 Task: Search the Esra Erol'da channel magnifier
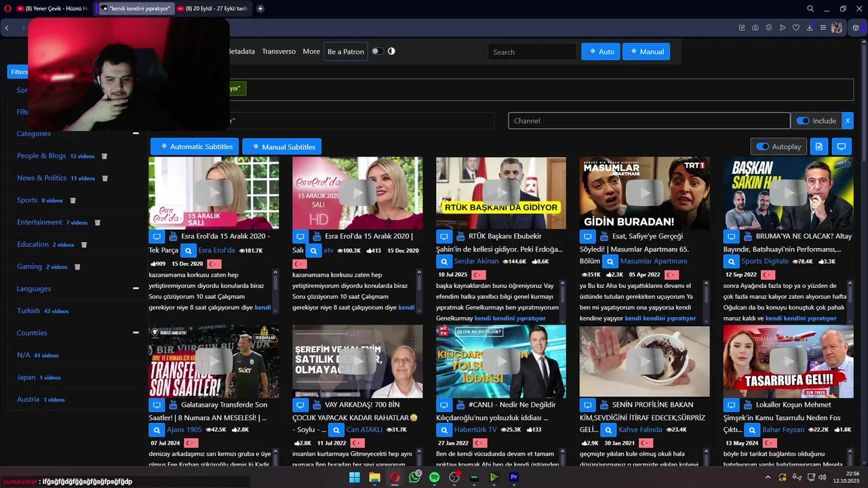[189, 250]
